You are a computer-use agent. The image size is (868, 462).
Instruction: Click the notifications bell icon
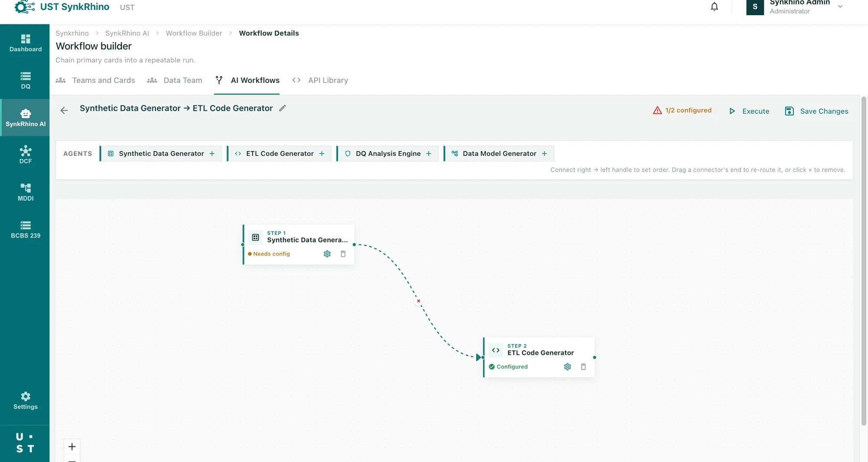click(x=714, y=7)
